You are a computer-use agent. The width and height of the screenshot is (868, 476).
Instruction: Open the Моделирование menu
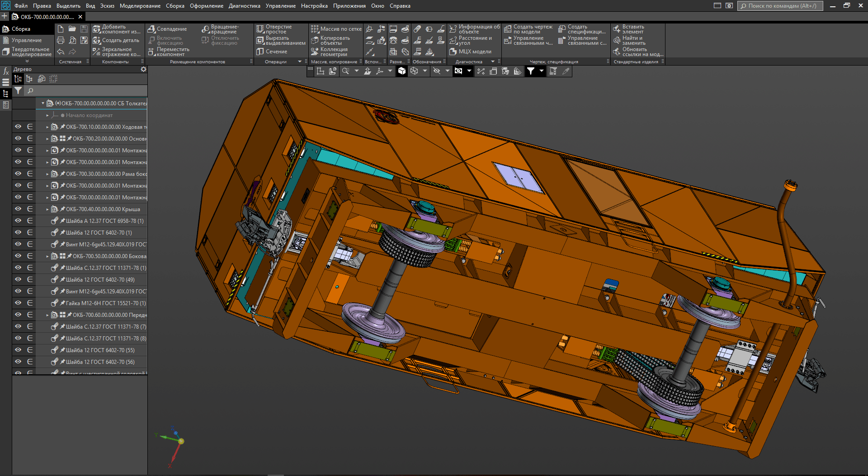point(140,6)
